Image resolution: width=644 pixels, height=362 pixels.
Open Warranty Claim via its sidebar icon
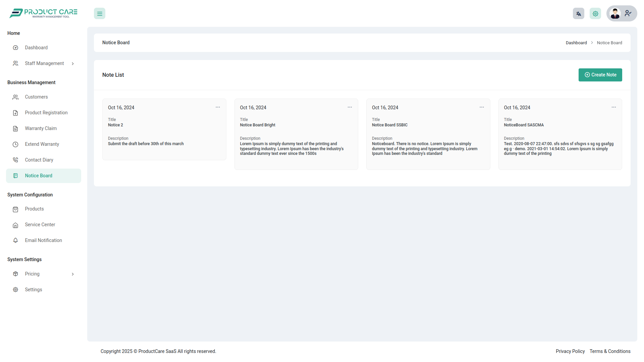tap(15, 128)
